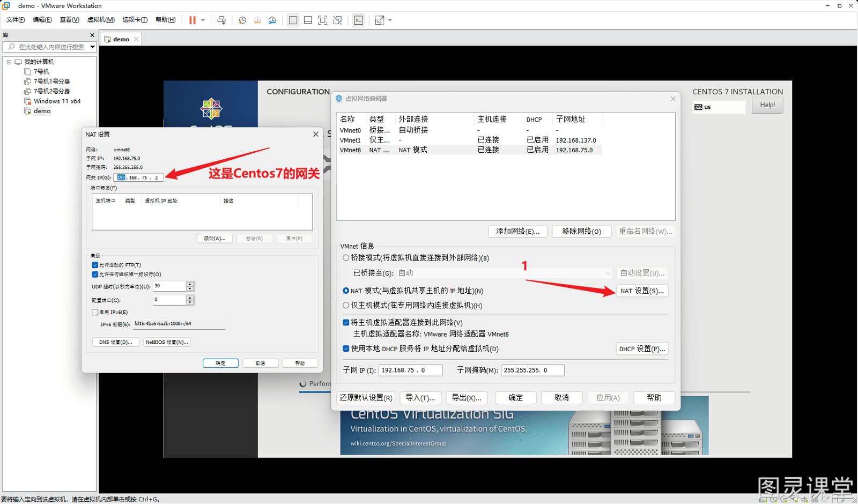Select the demo VM in the library tree
Image resolution: width=858 pixels, height=504 pixels.
coord(42,111)
